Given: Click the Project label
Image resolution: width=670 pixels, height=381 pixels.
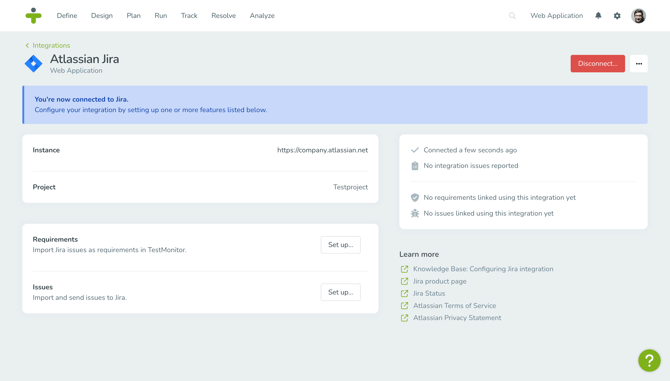Looking at the screenshot, I should [x=44, y=187].
